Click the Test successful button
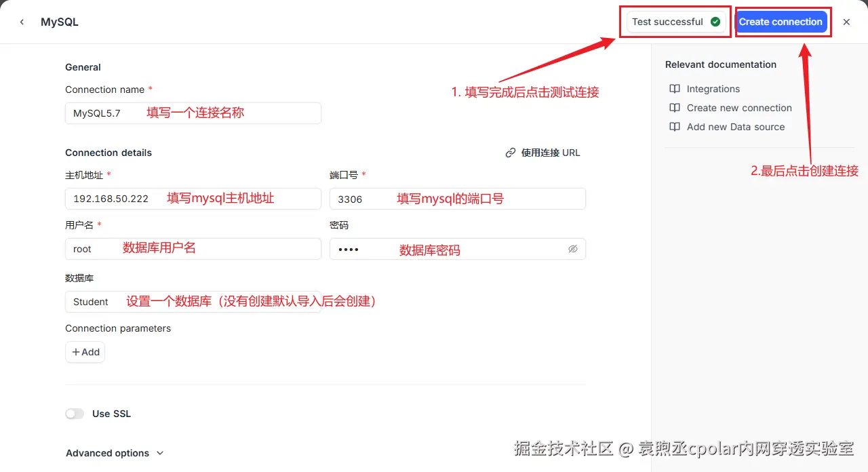 tap(676, 22)
